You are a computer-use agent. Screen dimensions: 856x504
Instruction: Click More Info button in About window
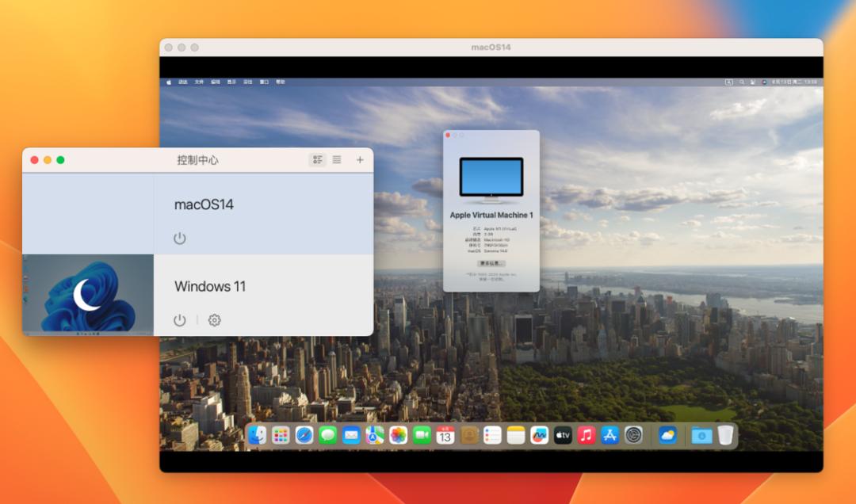coord(491,263)
